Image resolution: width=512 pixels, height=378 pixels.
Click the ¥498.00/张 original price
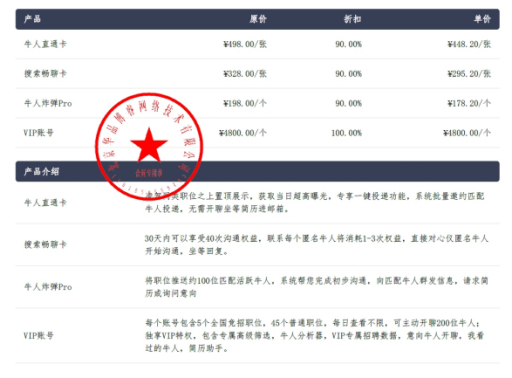tap(245, 44)
